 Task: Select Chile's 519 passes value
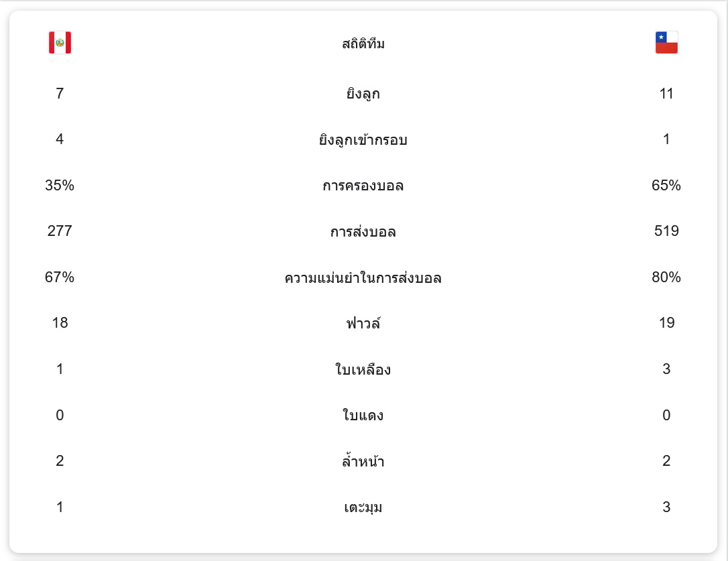point(666,231)
